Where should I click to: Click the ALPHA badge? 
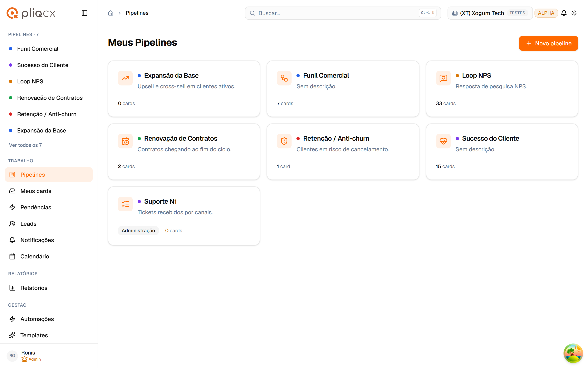546,13
